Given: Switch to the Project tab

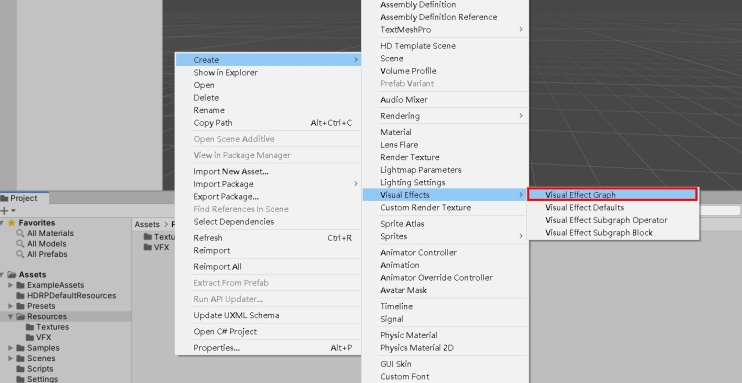Looking at the screenshot, I should [24, 198].
